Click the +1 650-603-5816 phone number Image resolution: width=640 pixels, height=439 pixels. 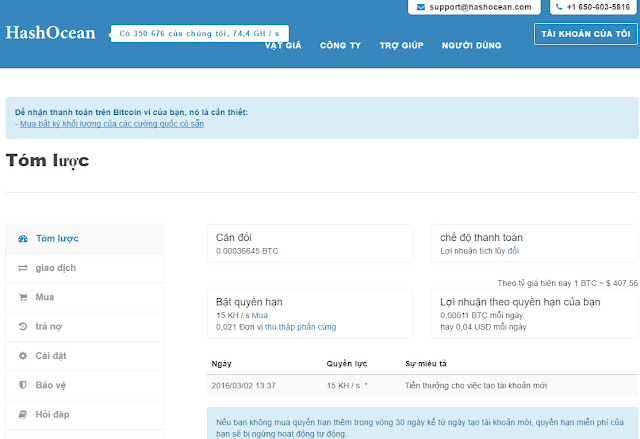598,7
